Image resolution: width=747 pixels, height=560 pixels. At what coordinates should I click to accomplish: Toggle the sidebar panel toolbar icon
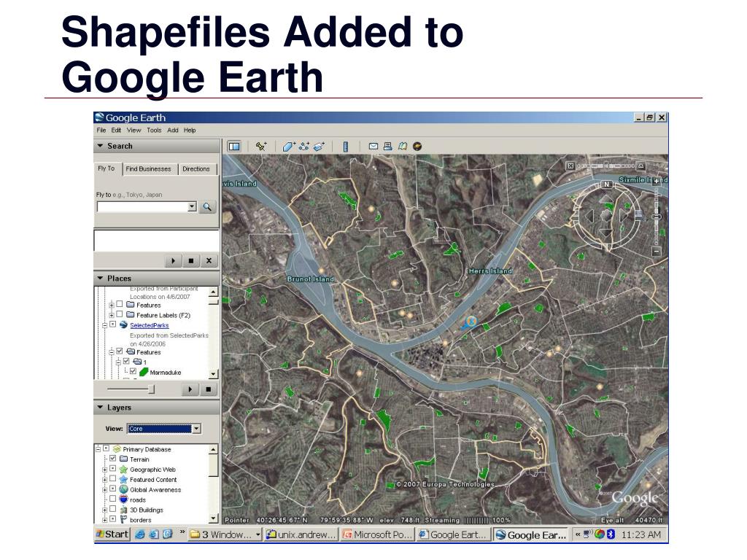[234, 146]
